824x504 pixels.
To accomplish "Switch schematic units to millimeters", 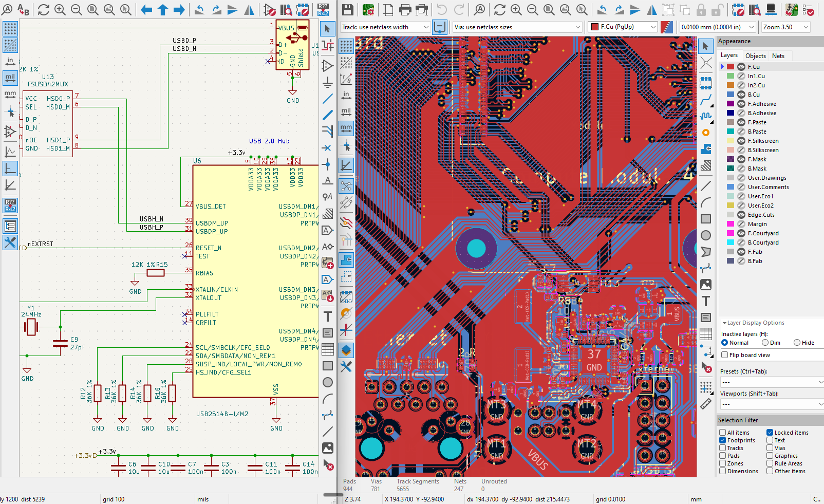I will click(10, 94).
